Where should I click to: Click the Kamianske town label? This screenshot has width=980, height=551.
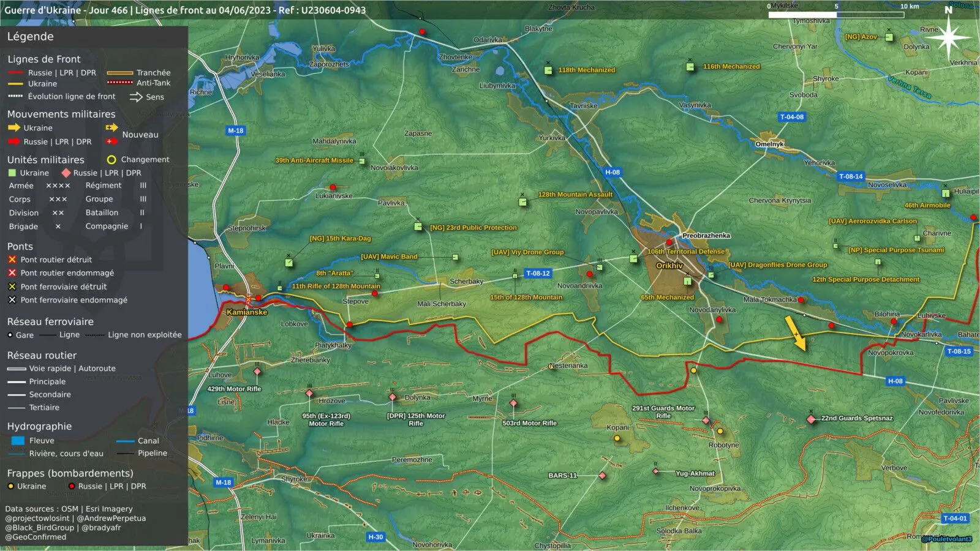pyautogui.click(x=247, y=312)
